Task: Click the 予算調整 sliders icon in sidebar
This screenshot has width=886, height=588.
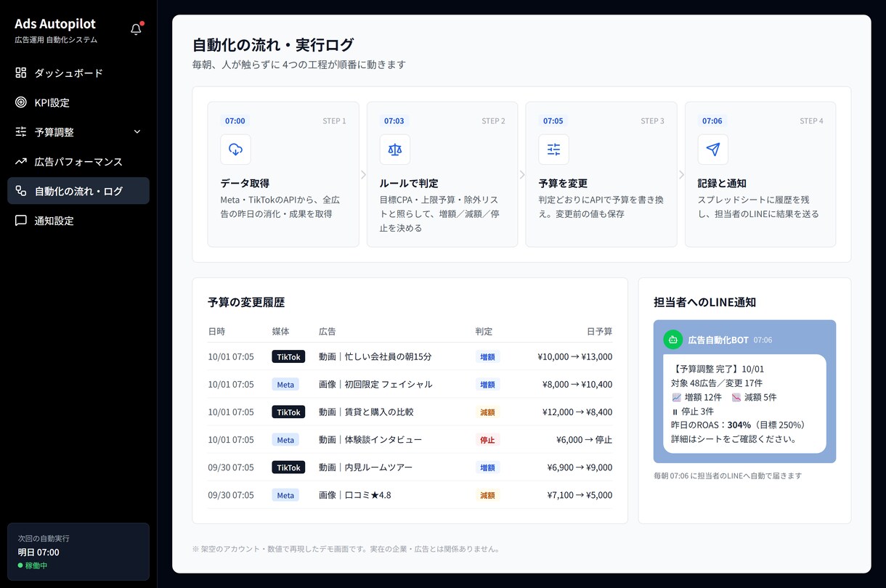Action: click(21, 132)
